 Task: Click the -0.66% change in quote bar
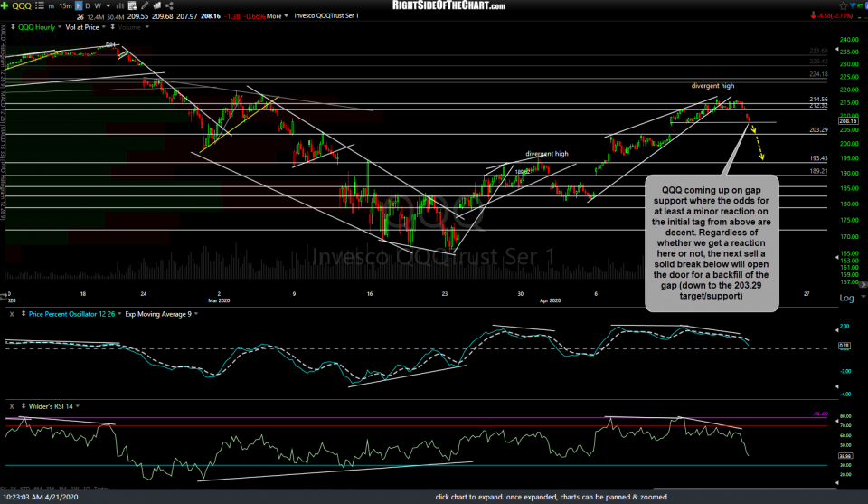(x=255, y=16)
